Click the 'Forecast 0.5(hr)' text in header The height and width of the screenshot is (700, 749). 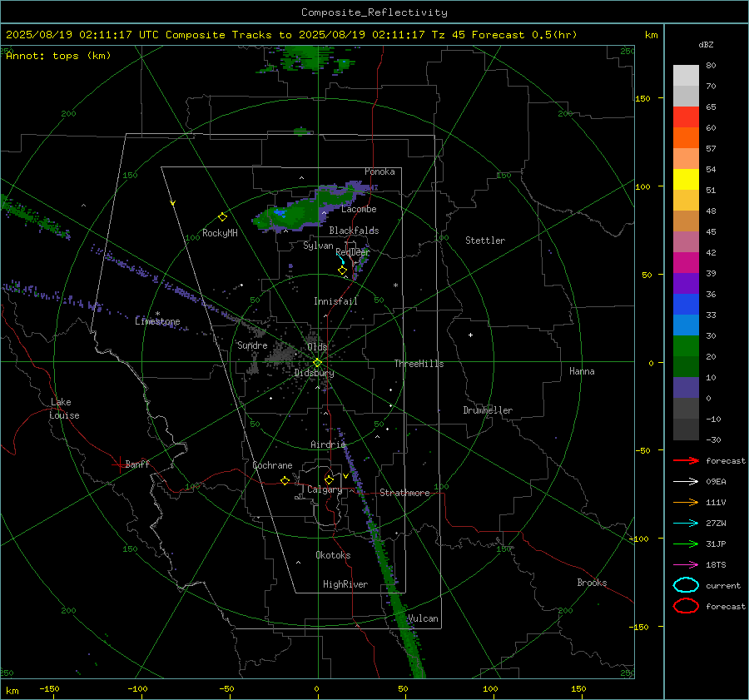[524, 35]
